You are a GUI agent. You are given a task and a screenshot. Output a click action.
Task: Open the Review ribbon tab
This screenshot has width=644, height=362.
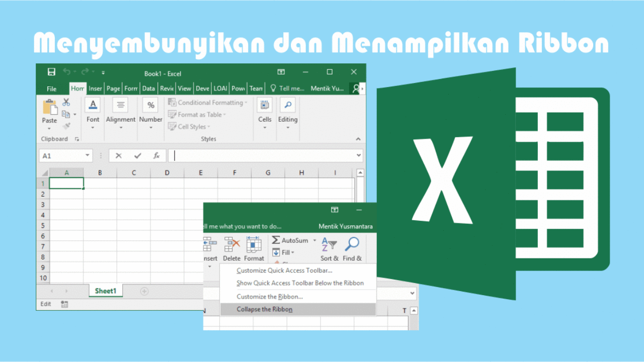pyautogui.click(x=167, y=88)
